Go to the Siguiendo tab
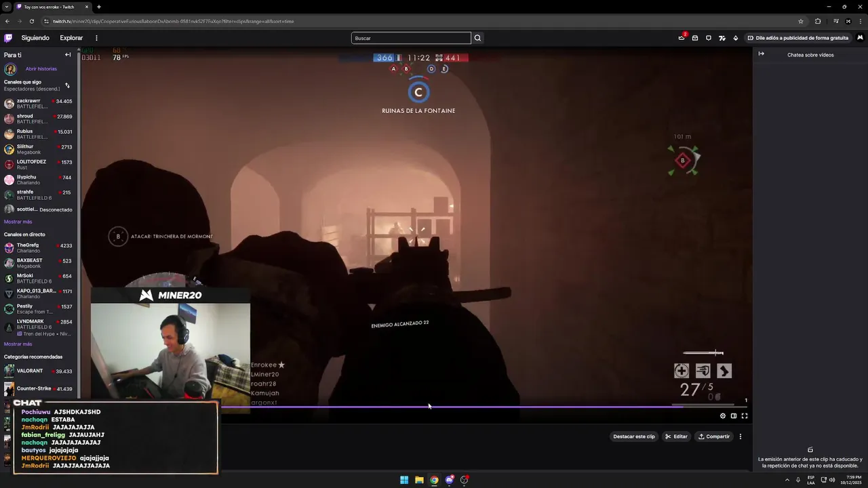This screenshot has width=868, height=488. point(35,38)
